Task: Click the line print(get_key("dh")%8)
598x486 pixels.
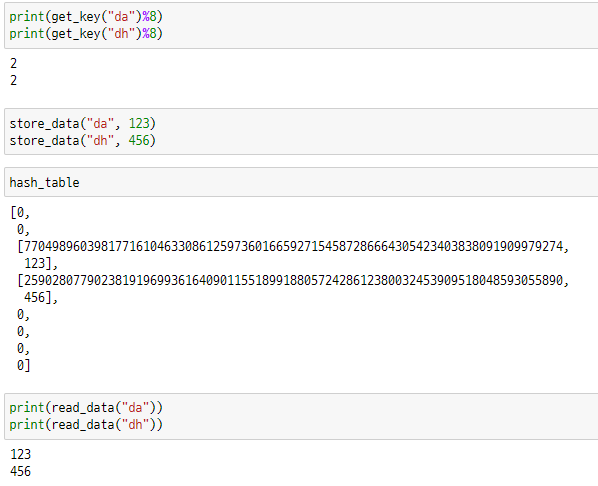Action: pos(86,34)
